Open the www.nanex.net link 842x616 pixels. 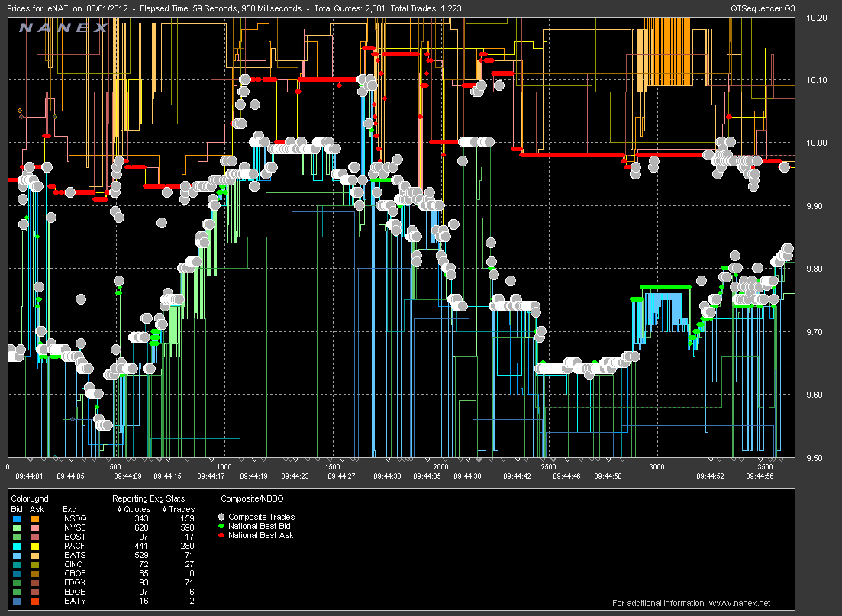click(740, 603)
